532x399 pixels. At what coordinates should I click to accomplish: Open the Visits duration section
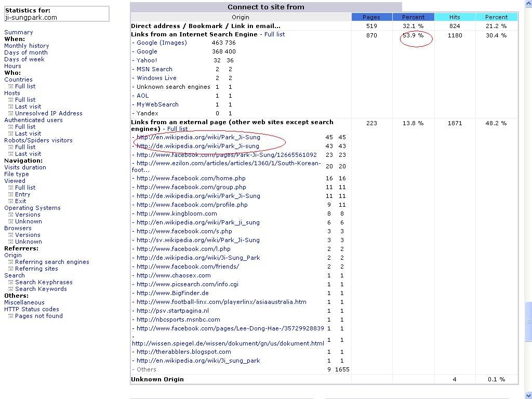25,167
